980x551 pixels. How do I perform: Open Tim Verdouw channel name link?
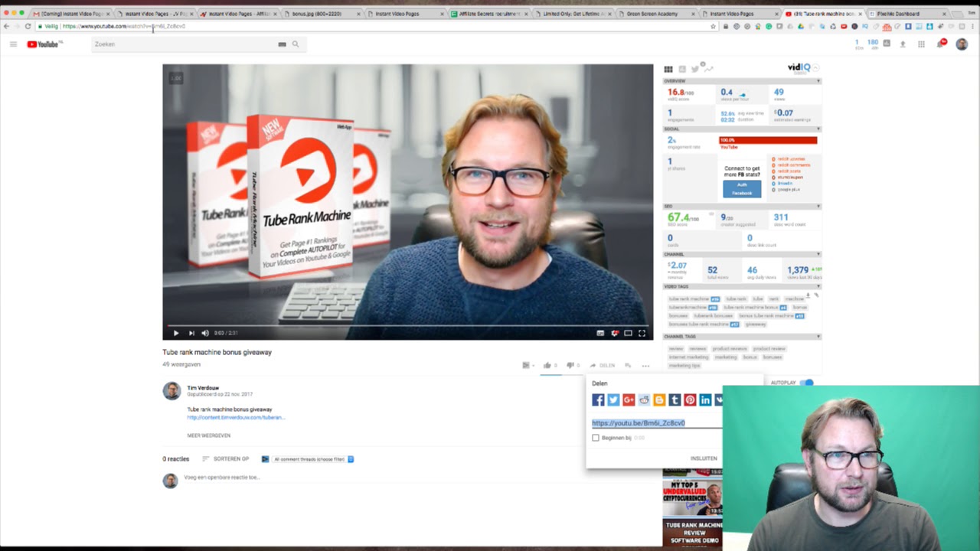click(x=203, y=388)
